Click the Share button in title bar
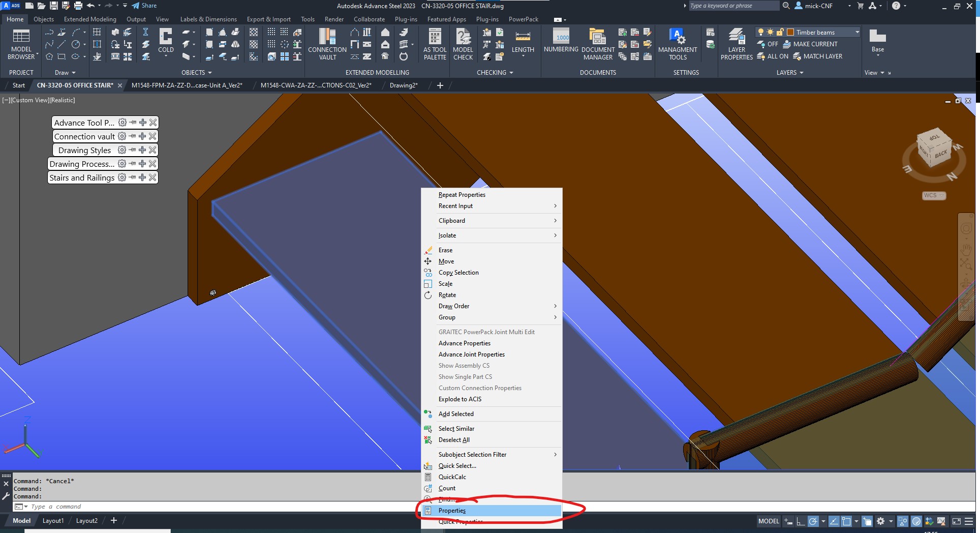 144,6
